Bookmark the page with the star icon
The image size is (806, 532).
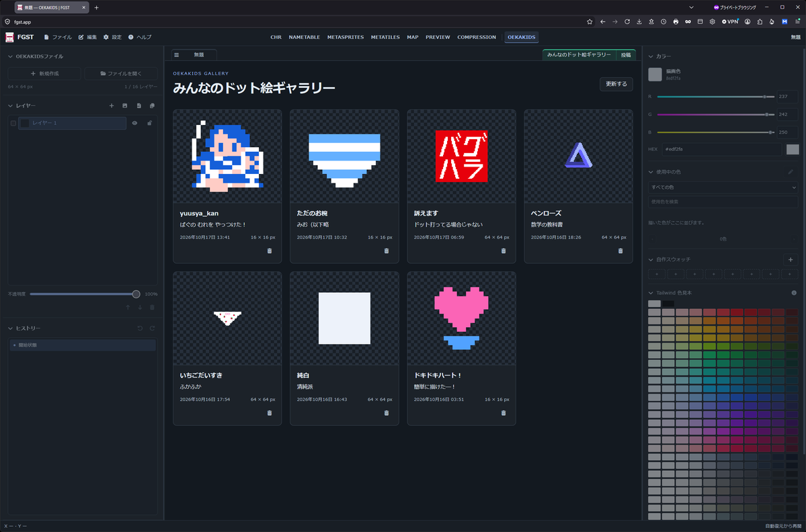point(590,21)
